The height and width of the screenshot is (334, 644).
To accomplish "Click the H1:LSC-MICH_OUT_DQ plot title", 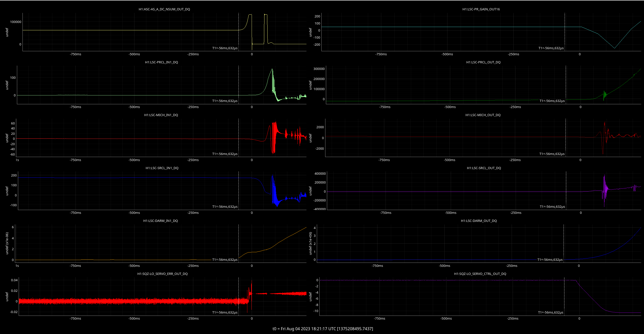I will 483,115.
